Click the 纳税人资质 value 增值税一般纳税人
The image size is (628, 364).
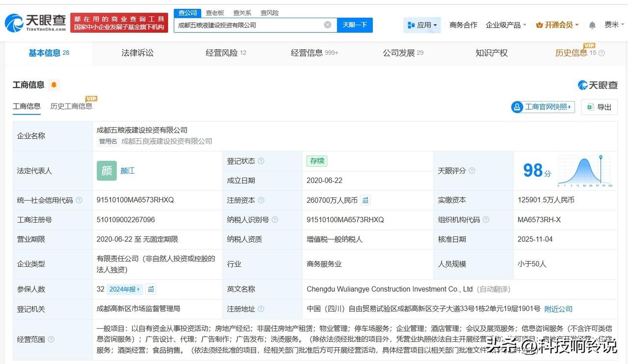(335, 239)
